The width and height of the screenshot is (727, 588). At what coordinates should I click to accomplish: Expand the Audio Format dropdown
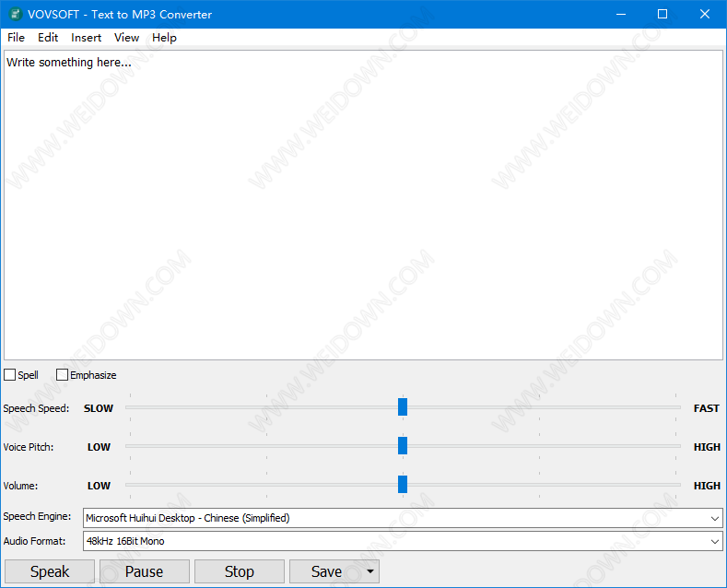point(714,541)
